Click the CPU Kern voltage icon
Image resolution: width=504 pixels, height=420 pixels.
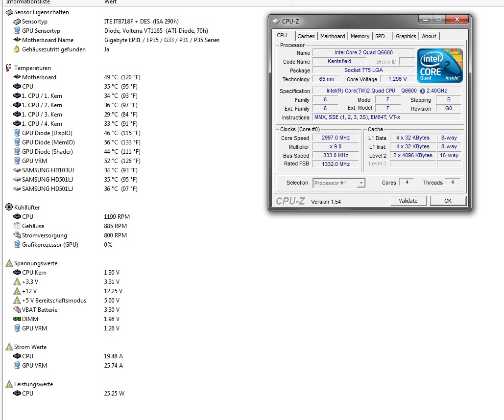click(x=17, y=273)
